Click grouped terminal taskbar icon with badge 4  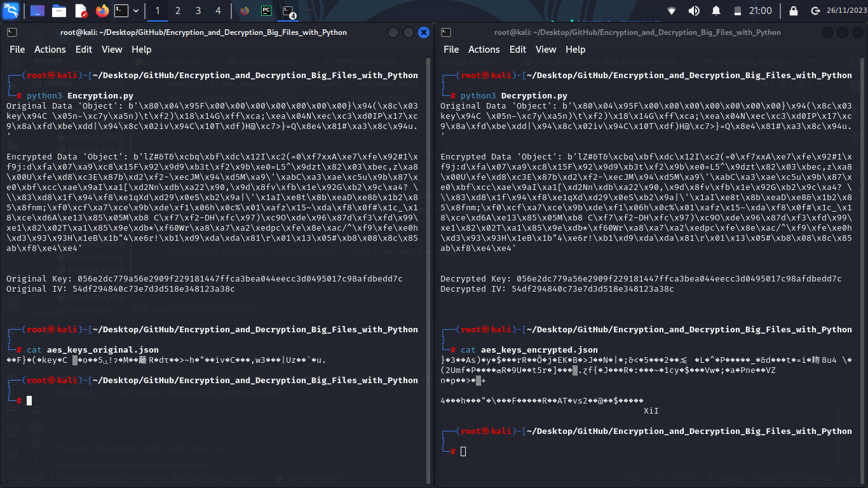288,11
